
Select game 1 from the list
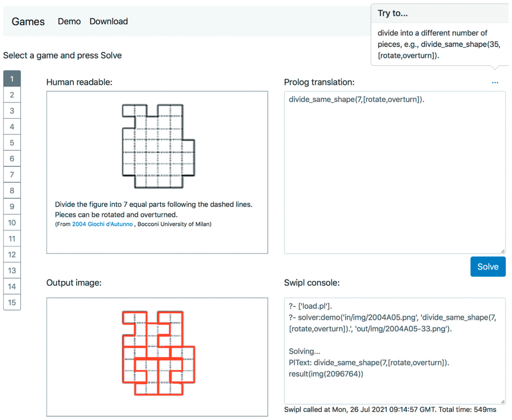click(12, 79)
